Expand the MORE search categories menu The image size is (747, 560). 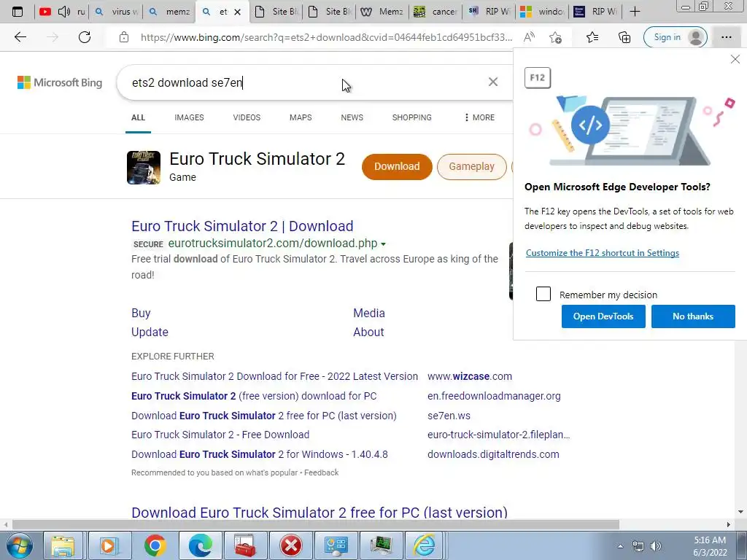(x=479, y=117)
